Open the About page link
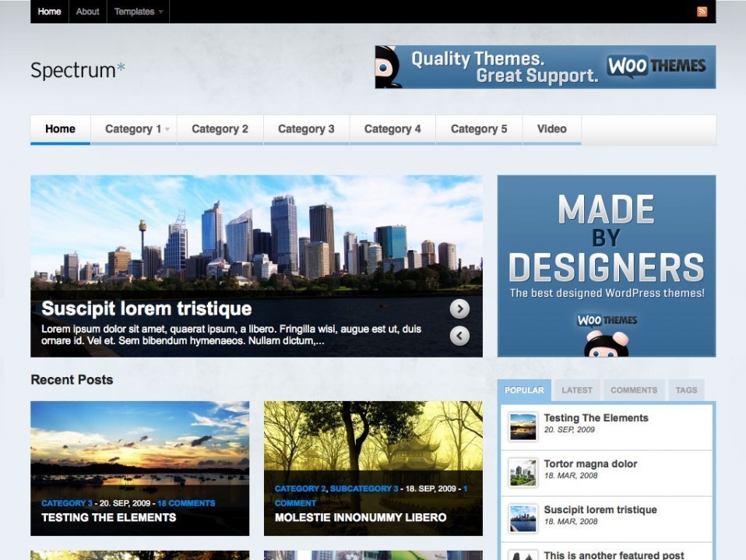The height and width of the screenshot is (560, 746). pos(87,12)
